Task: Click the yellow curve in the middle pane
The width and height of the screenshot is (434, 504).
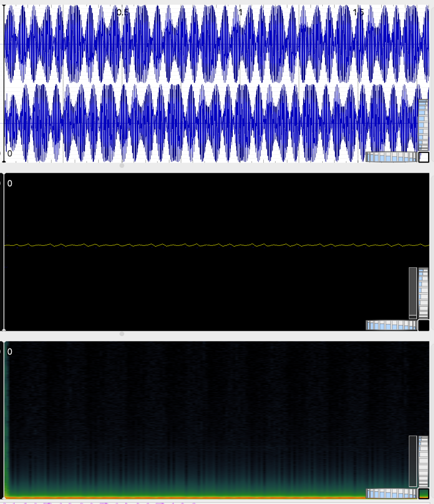Action: click(217, 245)
